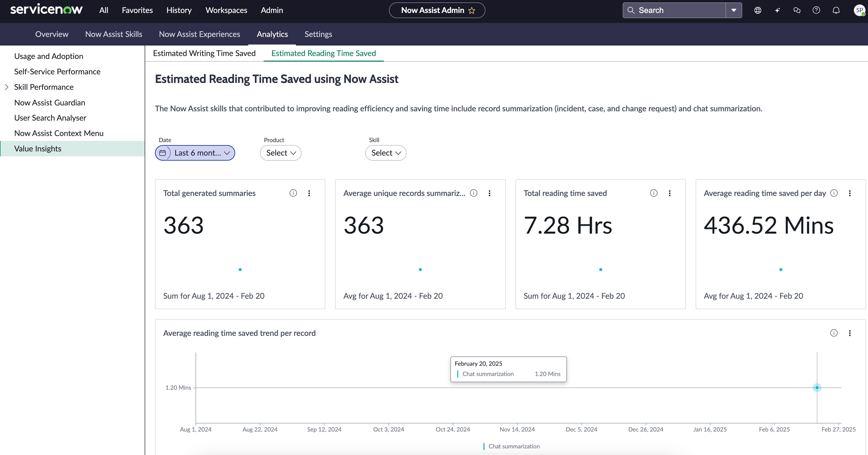Click the Now Assist Admin title pill
868x455 pixels.
(437, 11)
